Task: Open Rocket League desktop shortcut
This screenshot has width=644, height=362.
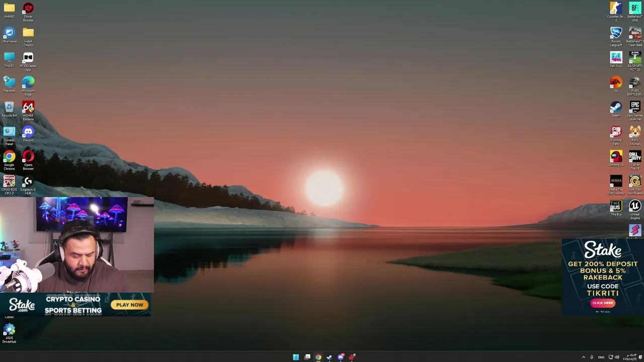Action: point(616,37)
